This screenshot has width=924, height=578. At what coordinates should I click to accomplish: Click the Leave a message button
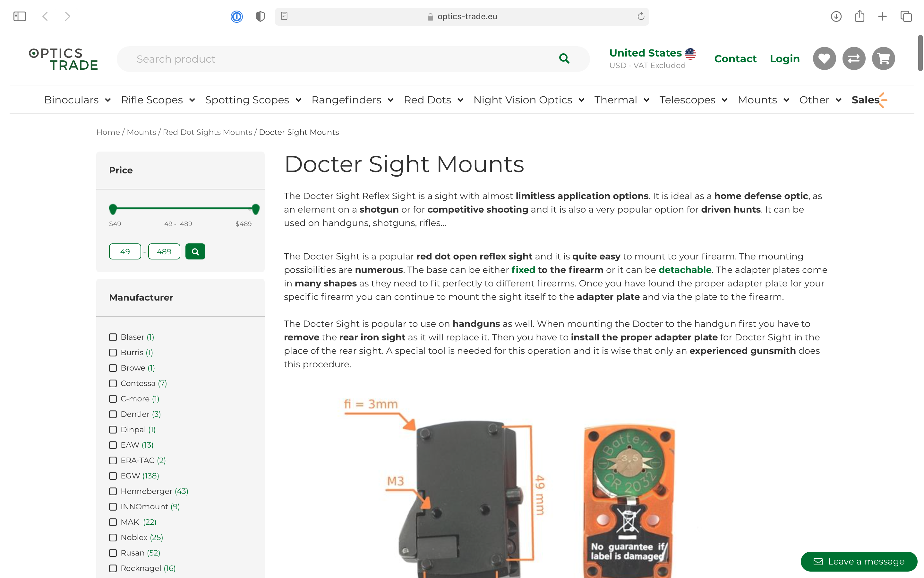[859, 562]
